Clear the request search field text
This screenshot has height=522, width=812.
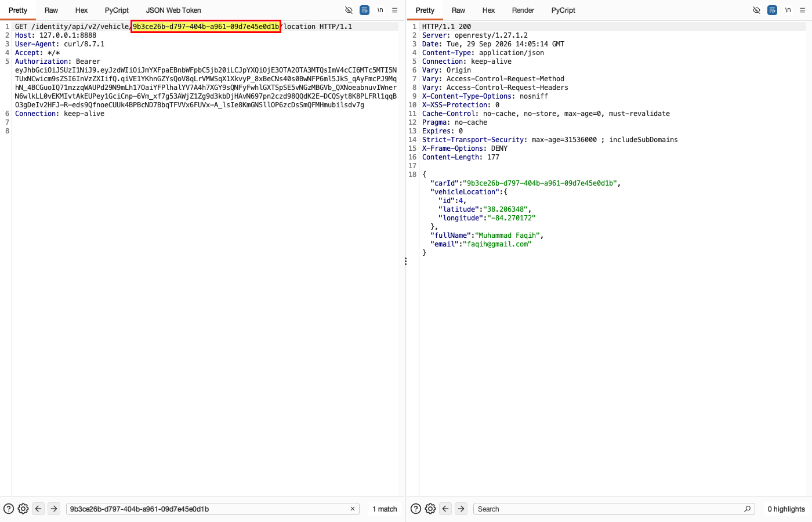[x=352, y=509]
